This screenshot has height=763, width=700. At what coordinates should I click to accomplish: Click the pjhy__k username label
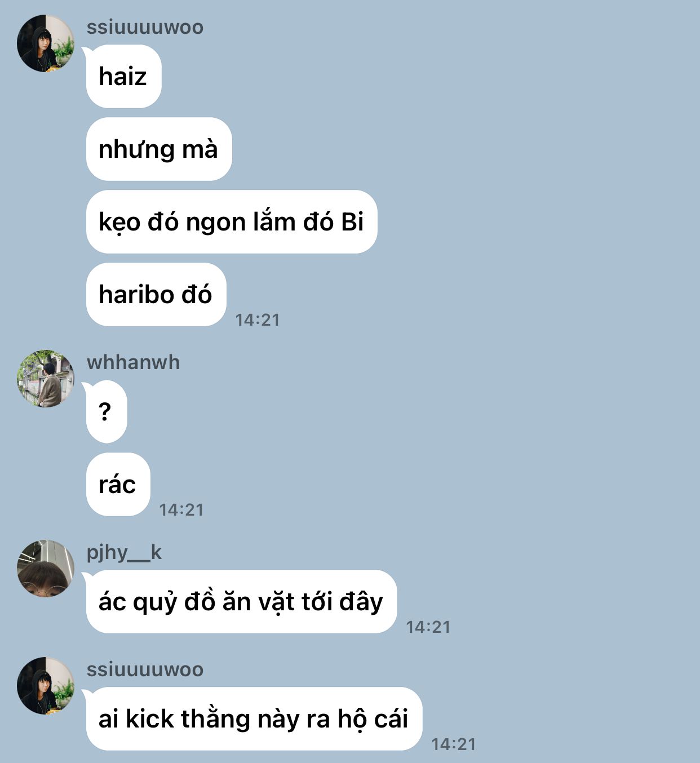click(124, 552)
